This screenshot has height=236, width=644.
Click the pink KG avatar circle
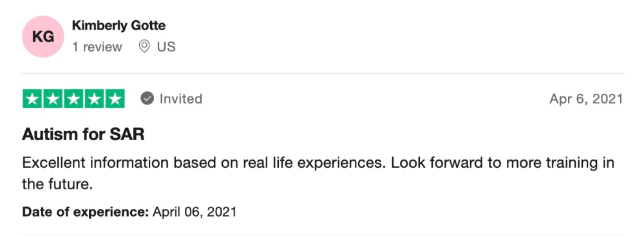[x=43, y=37]
